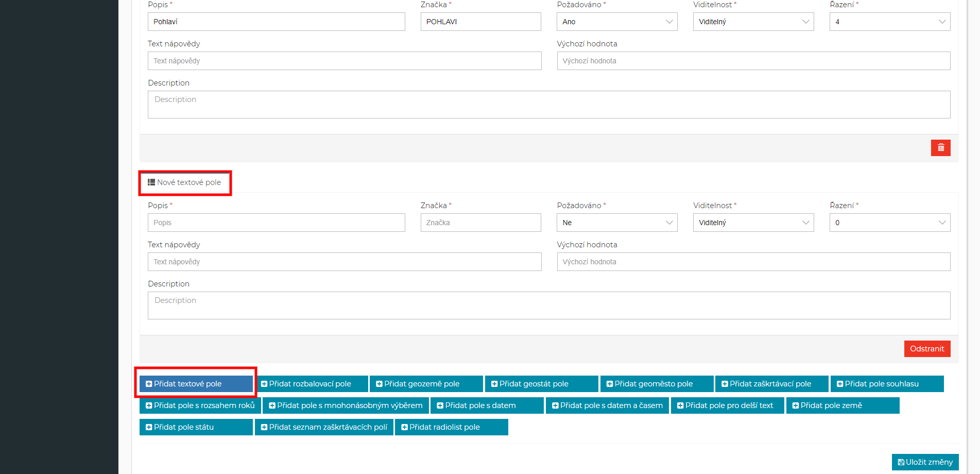Click Popis input containing Pohlaví
Screen dimensions: 980x474
277,22
